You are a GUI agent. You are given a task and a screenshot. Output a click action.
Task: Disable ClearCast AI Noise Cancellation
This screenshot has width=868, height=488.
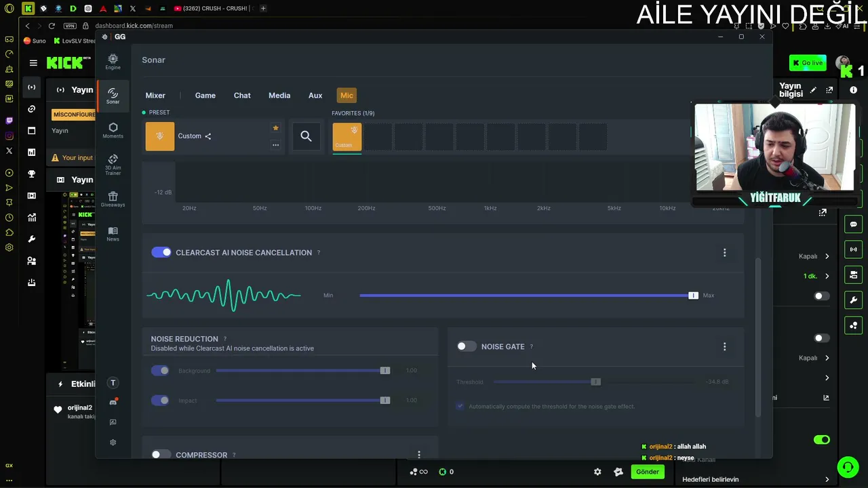161,252
